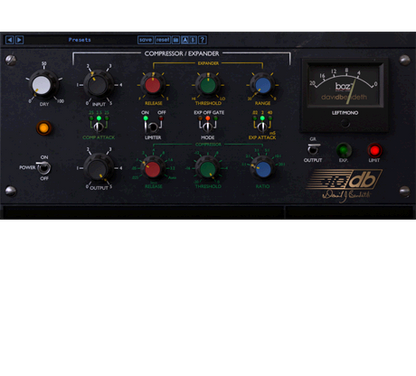The height and width of the screenshot is (376, 416).
Task: Toggle the GR OUTPUT meter switch
Action: click(x=313, y=149)
